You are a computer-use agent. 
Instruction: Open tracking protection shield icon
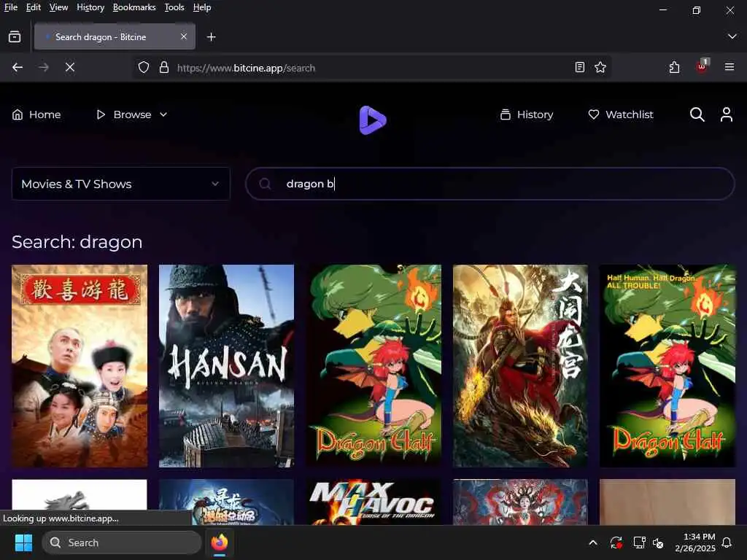click(144, 68)
